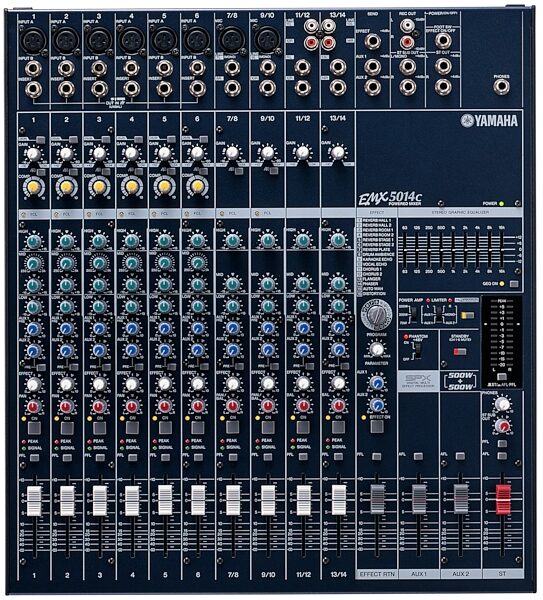The image size is (543, 600).
Task: Click the channel 5 white fader
Action: pyautogui.click(x=165, y=499)
